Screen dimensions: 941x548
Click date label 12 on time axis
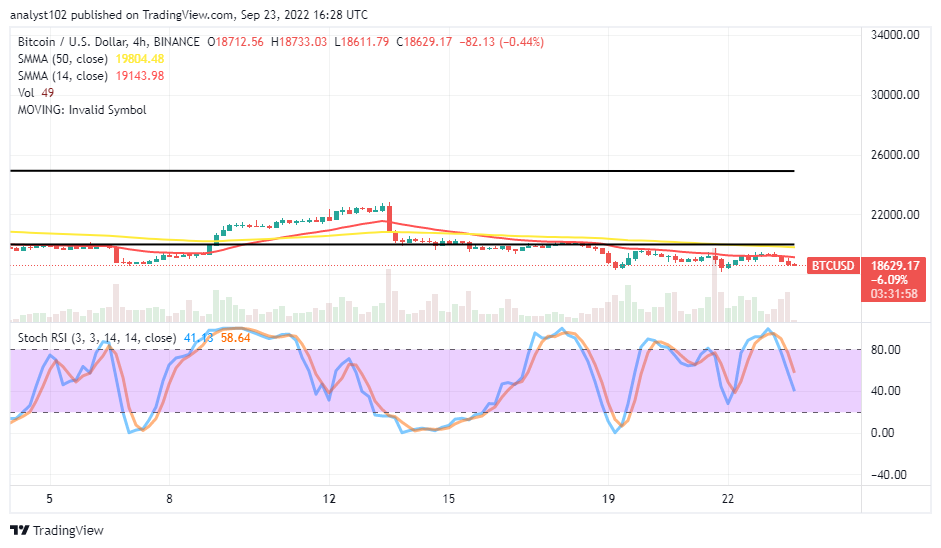pyautogui.click(x=329, y=499)
